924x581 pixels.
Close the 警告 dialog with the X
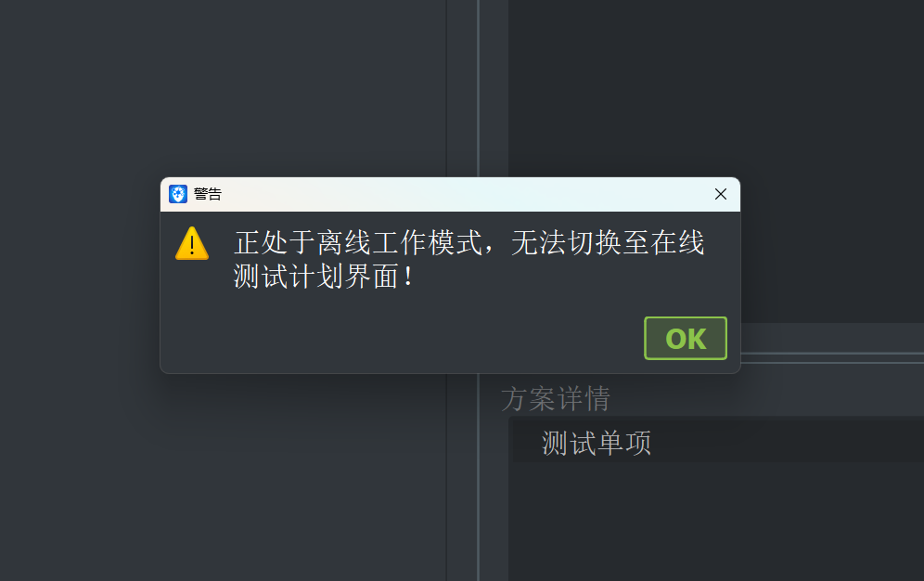click(720, 194)
